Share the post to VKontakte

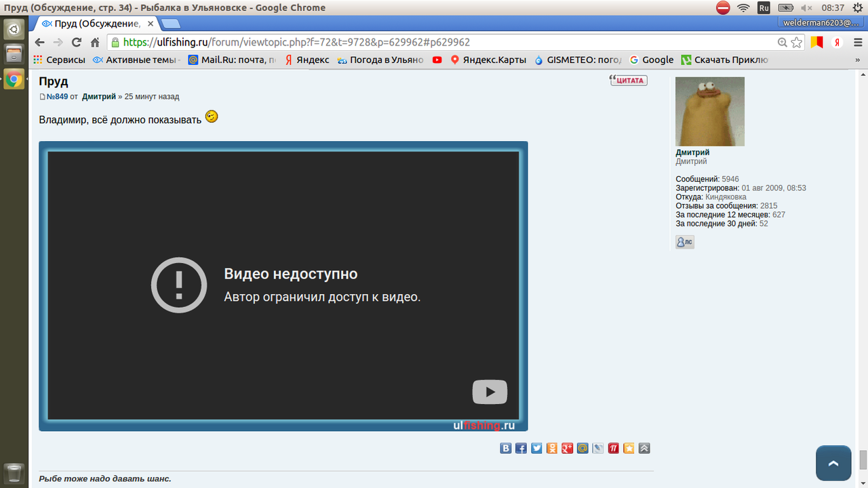pyautogui.click(x=505, y=448)
